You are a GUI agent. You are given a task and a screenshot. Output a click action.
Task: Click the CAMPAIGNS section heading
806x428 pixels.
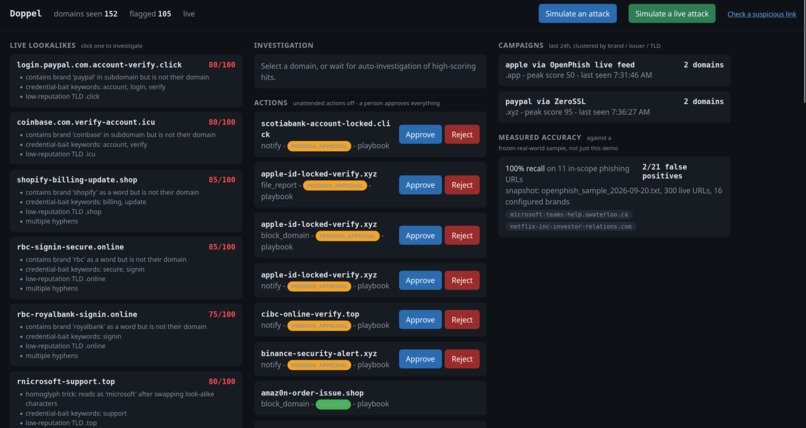[521, 45]
